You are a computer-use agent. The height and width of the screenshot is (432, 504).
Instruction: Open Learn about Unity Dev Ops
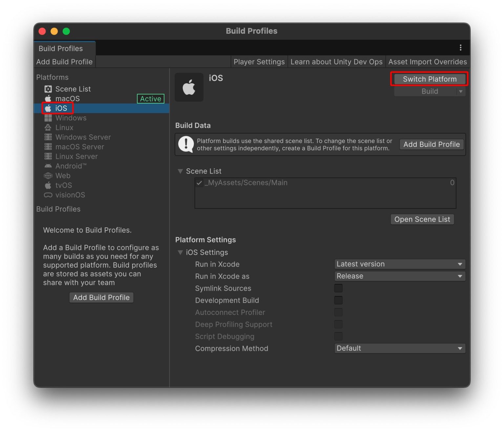click(336, 62)
